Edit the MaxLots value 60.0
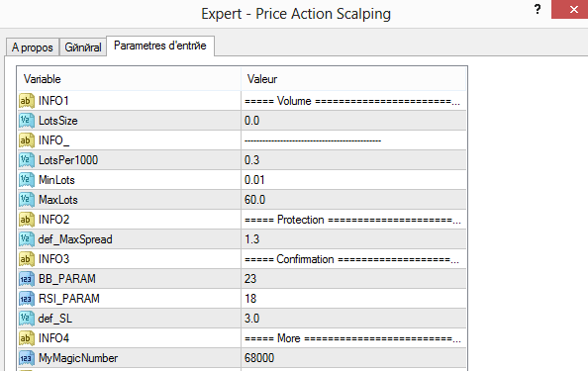The height and width of the screenshot is (371, 588). coord(353,200)
